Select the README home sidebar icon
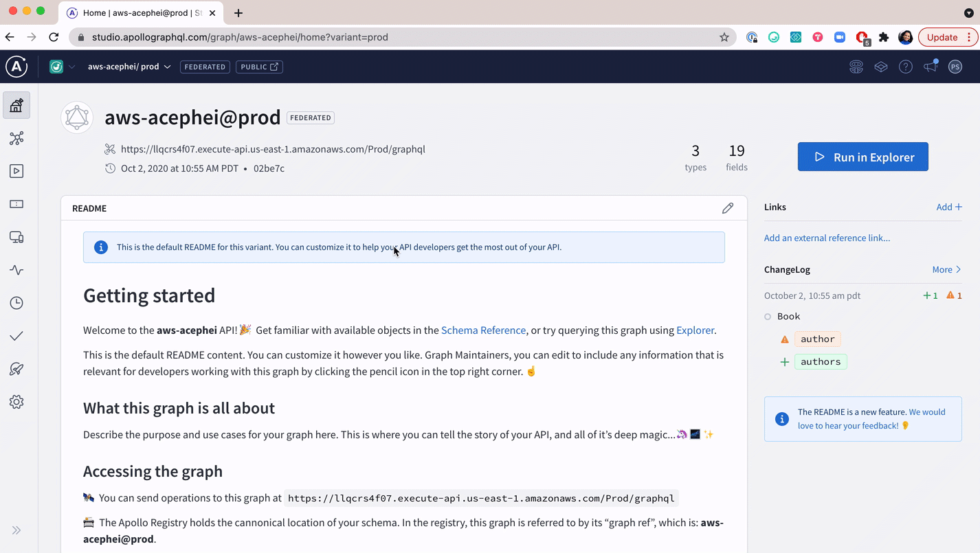This screenshot has width=980, height=553. click(x=16, y=105)
